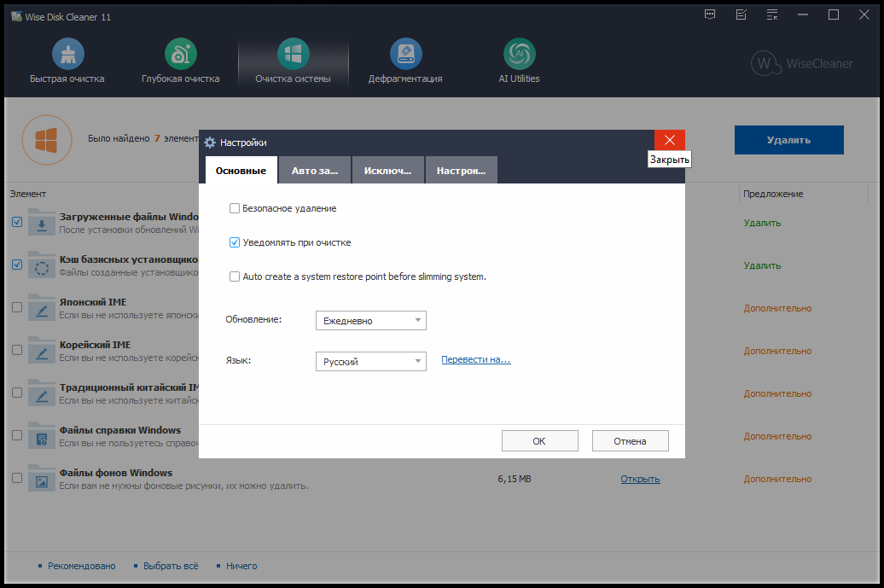Click the Традиционный китайский IME folder icon
This screenshot has width=884, height=588.
pyautogui.click(x=42, y=393)
